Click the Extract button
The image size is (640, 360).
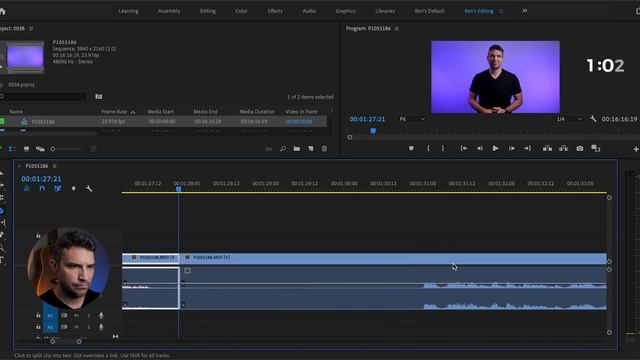point(563,149)
